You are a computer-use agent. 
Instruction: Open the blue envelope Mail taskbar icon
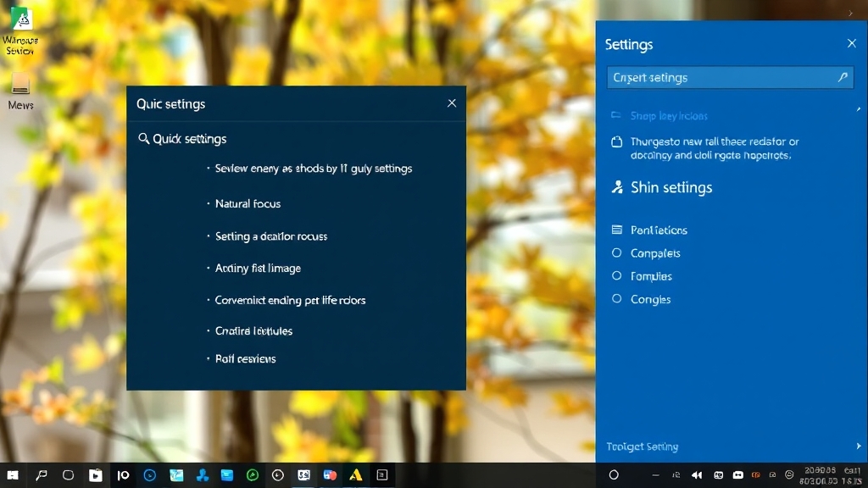click(228, 475)
